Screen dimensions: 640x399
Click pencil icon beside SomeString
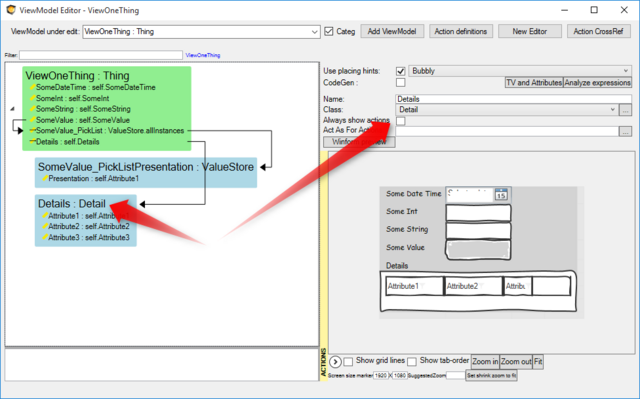[33, 109]
